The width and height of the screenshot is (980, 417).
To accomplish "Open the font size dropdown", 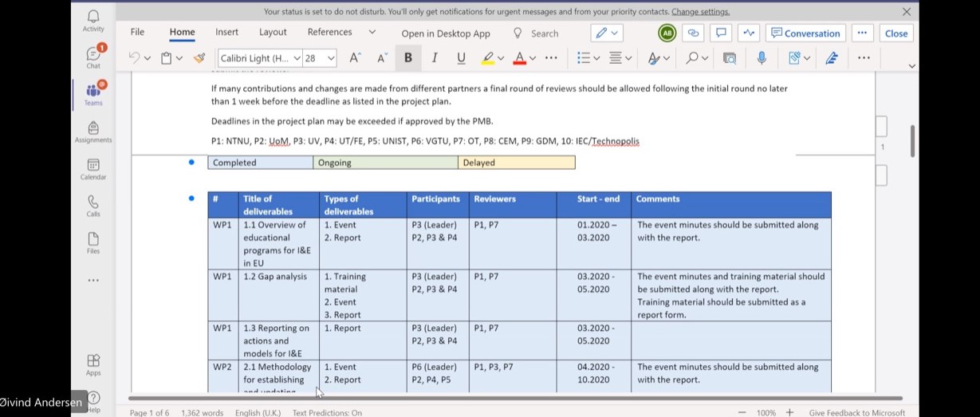I will click(331, 58).
